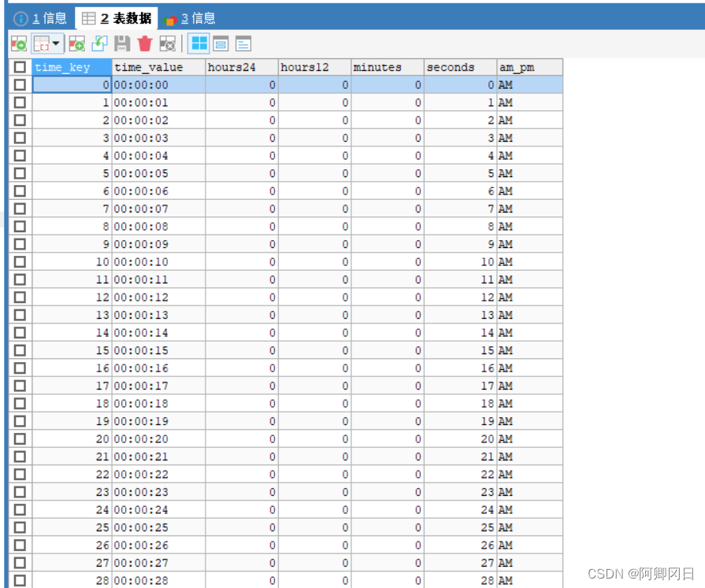
Task: Open the '1 信息' tab
Action: (x=41, y=18)
